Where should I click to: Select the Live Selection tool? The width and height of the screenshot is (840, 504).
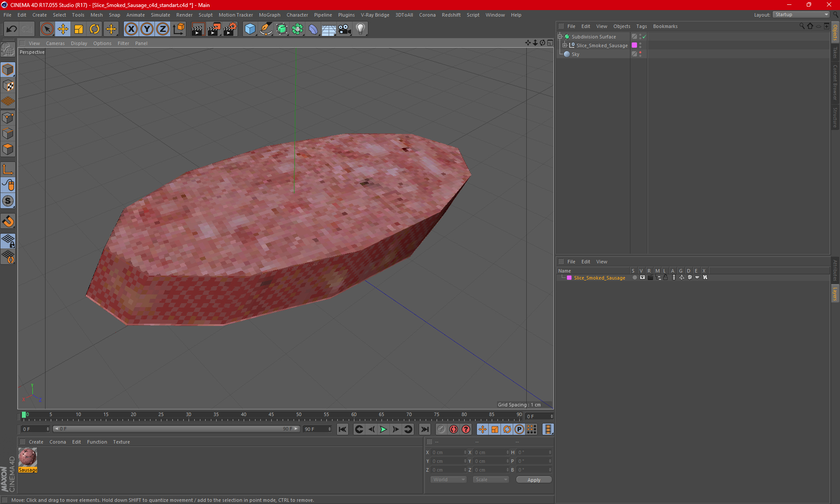47,29
